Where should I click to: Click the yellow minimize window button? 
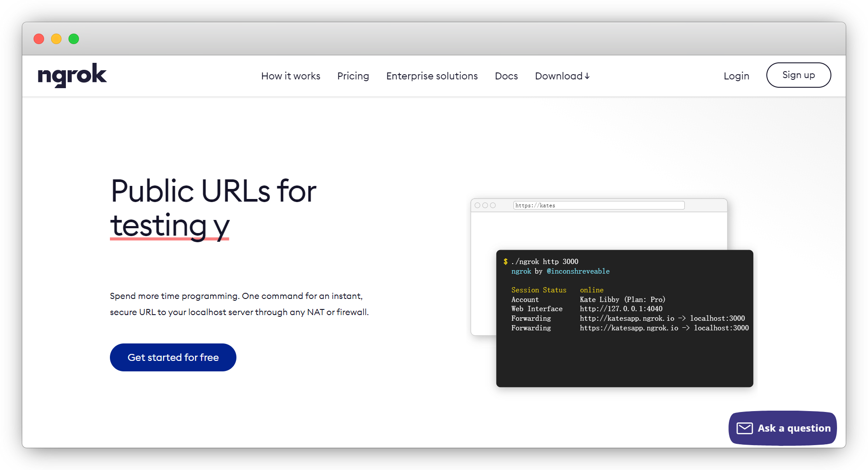point(56,39)
